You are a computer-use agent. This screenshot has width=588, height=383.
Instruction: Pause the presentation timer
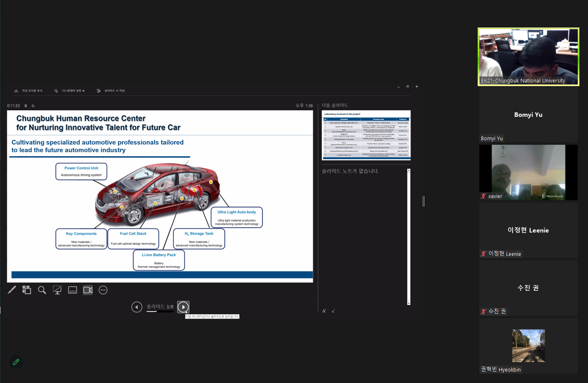coord(26,106)
